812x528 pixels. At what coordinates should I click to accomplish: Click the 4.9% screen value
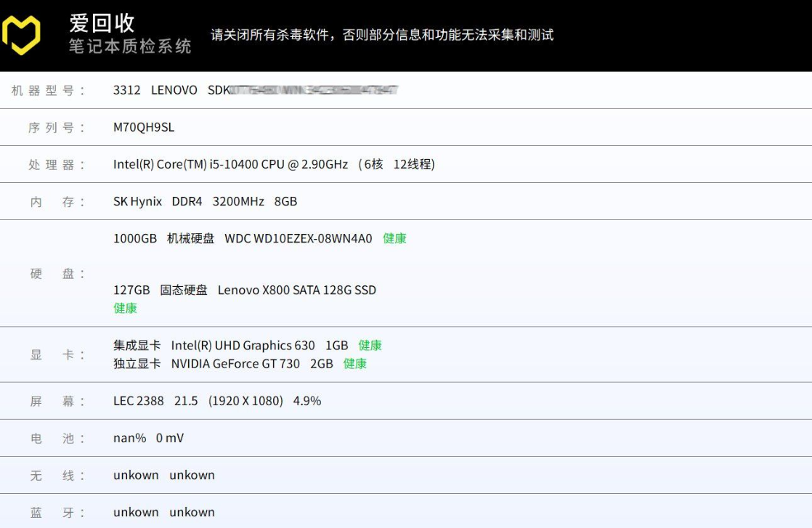[307, 401]
